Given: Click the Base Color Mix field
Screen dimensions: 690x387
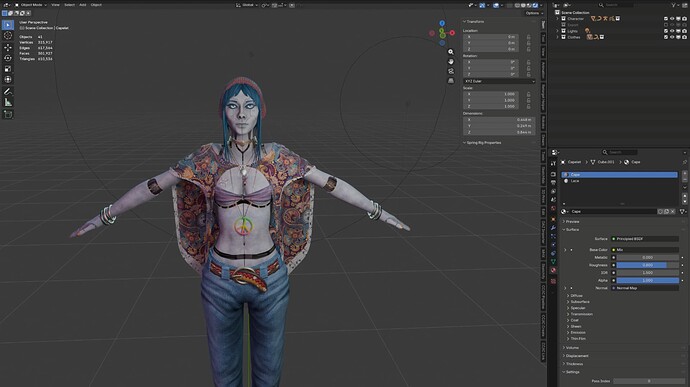Looking at the screenshot, I should (645, 250).
